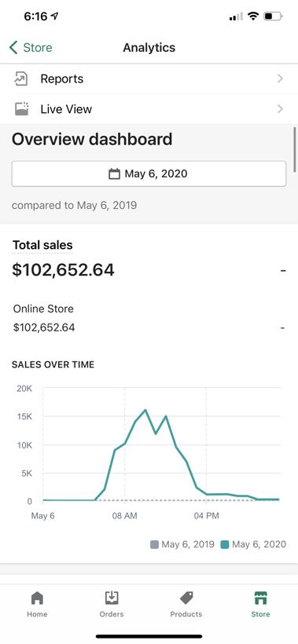Click the May 6, 2020 legend swatch
The height and width of the screenshot is (644, 298).
point(225,545)
